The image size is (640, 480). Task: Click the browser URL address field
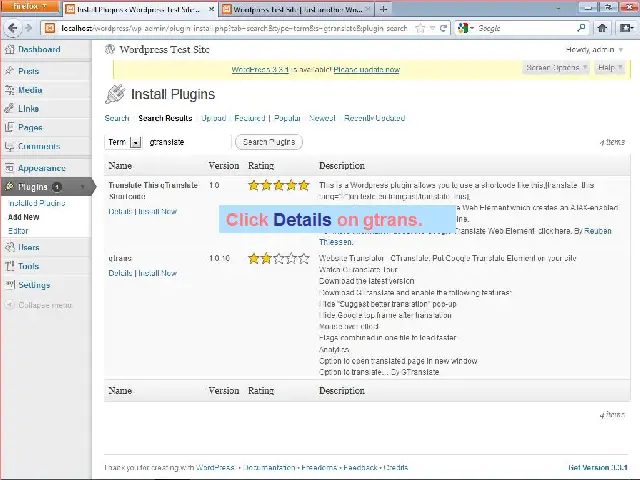(235, 28)
